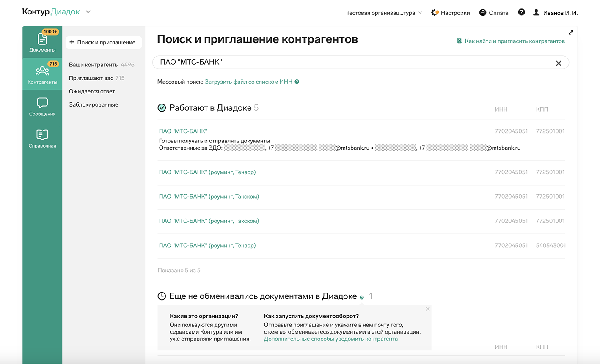Click help icon by Еще не обменивались
The height and width of the screenshot is (364, 600).
pyautogui.click(x=362, y=298)
